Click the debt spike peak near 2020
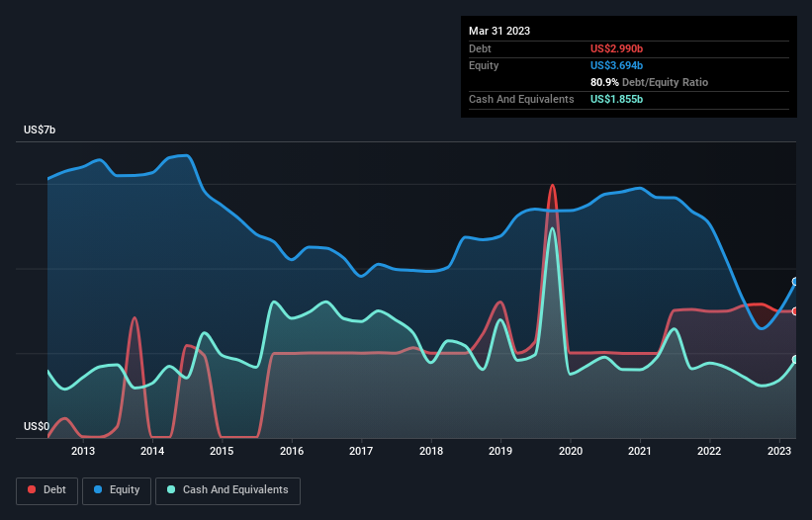This screenshot has height=520, width=812. pos(553,185)
